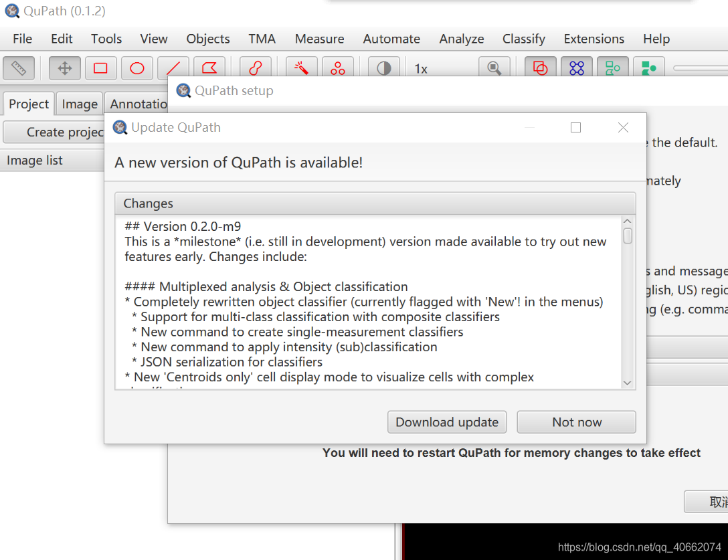Screen dimensions: 728x560
Task: Open the Objects menu
Action: [208, 39]
